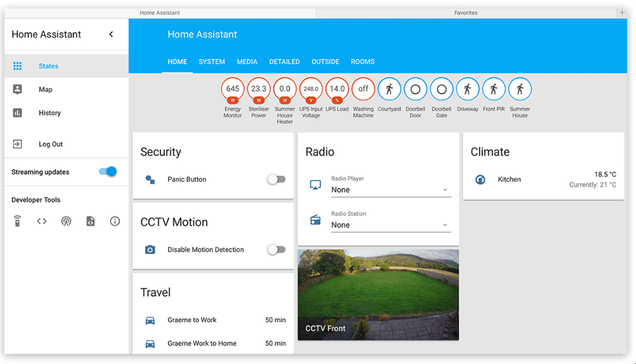Switch to the SYSTEM tab

212,61
